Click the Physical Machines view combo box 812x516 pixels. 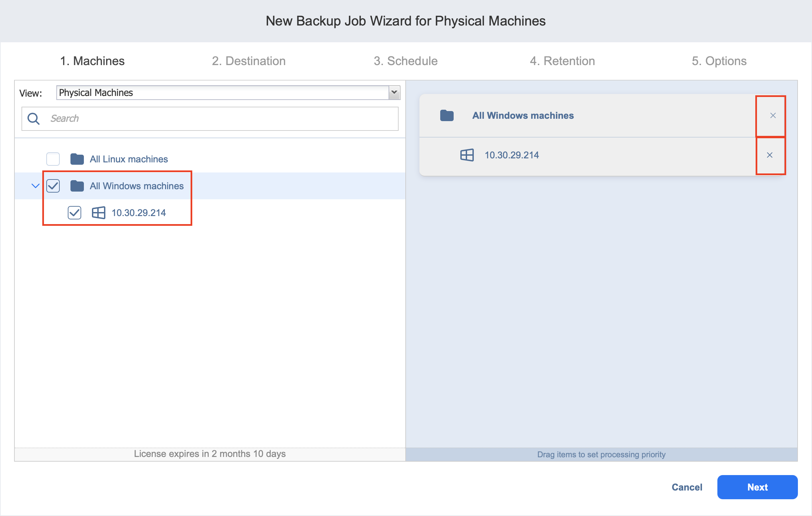(222, 92)
